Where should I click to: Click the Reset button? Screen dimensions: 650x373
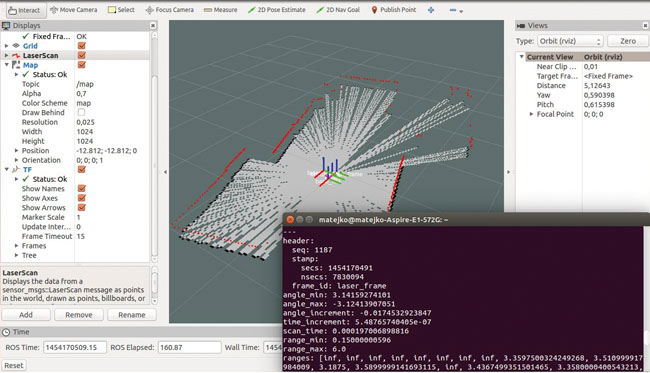tap(14, 366)
